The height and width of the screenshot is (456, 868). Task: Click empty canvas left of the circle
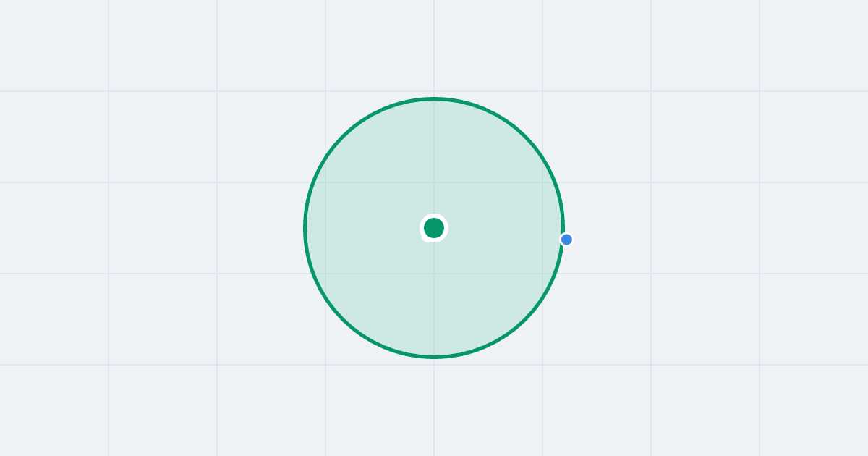coord(152,228)
